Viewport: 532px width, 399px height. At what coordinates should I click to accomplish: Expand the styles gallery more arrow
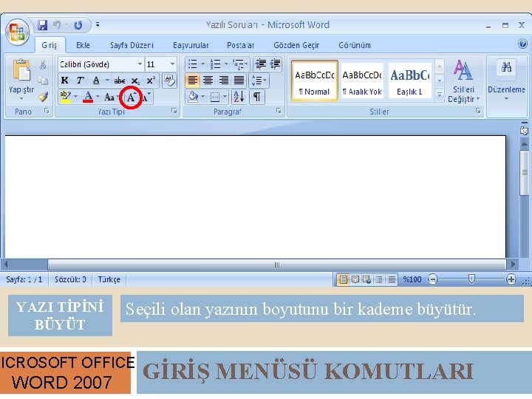click(x=440, y=95)
